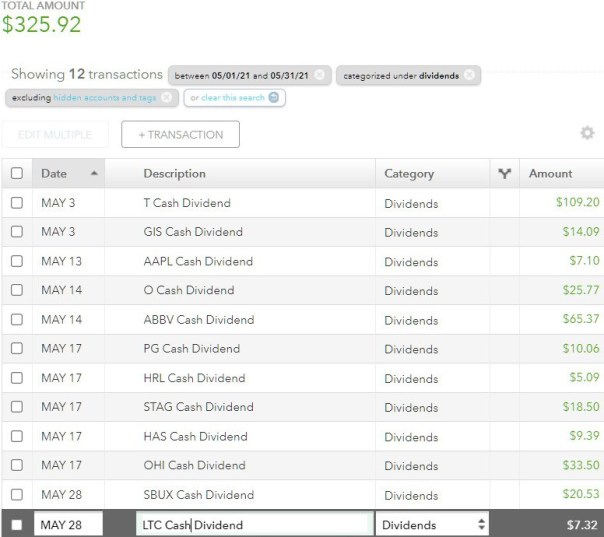This screenshot has width=604, height=537.
Task: Click the MAY 28 date input field
Action: [68, 525]
